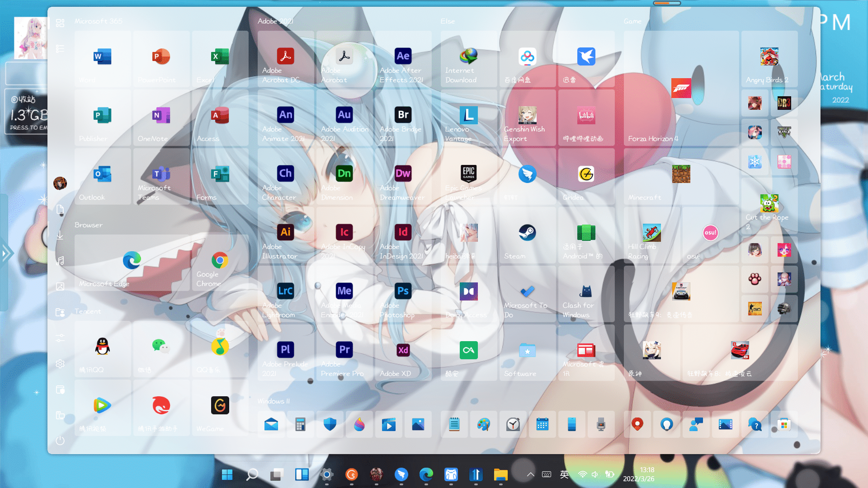This screenshot has width=868, height=488.
Task: Open the Forza Horizon 4 tile
Action: pos(681,89)
